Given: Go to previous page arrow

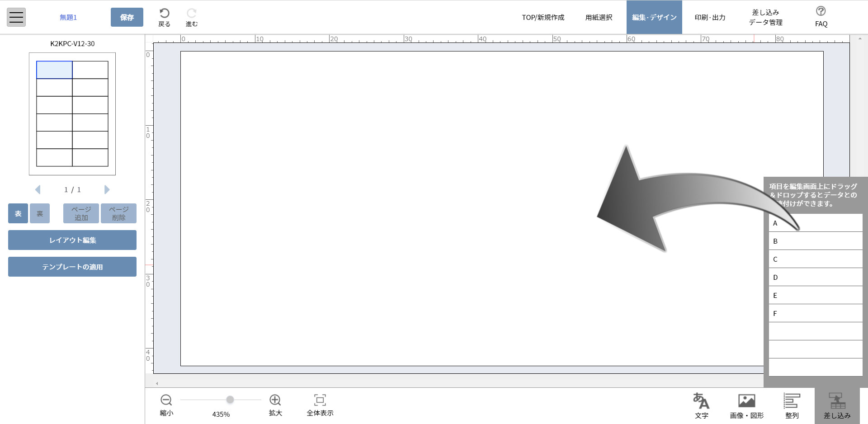Looking at the screenshot, I should click(38, 190).
